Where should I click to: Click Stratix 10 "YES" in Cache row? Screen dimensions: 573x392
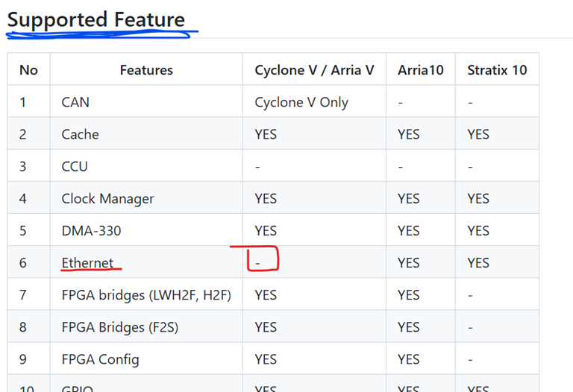[478, 134]
